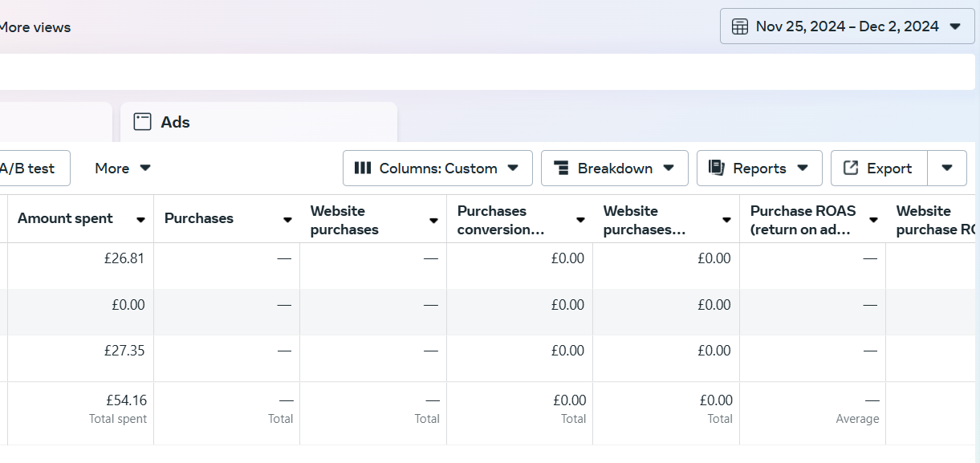The image size is (980, 463).
Task: Open the Website purchases column arrow
Action: pos(433,220)
